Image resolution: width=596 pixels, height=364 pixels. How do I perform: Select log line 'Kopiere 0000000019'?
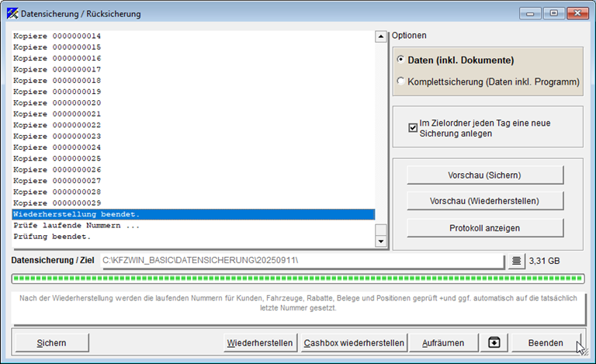(x=193, y=92)
